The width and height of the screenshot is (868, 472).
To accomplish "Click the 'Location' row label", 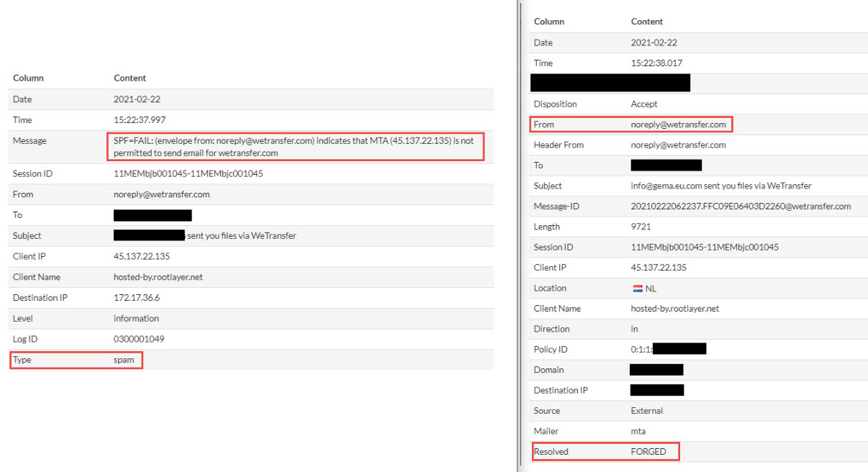I will point(551,289).
